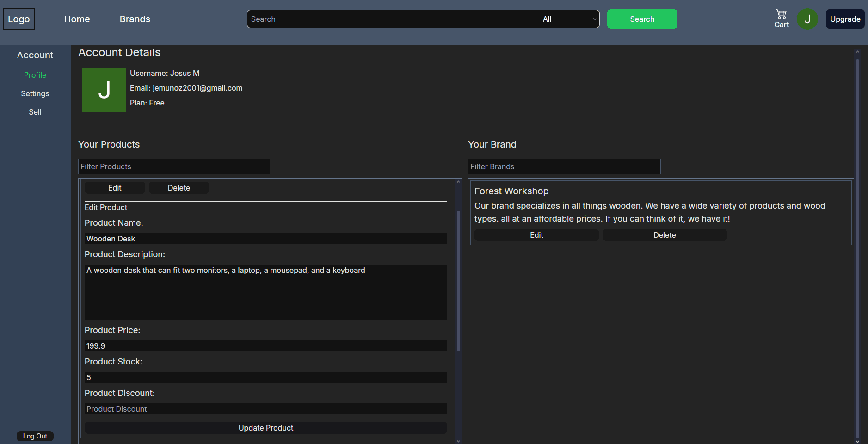Select Profile in the Account sidebar

point(35,75)
